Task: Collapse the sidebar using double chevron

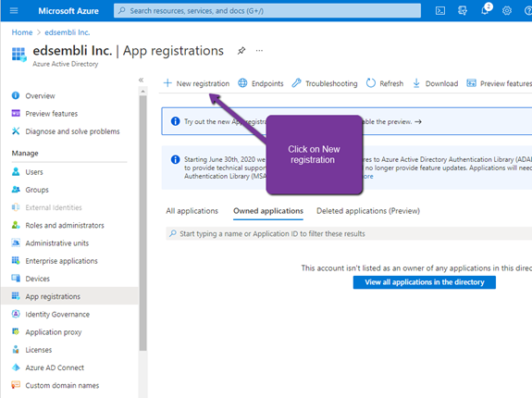Action: (x=142, y=81)
